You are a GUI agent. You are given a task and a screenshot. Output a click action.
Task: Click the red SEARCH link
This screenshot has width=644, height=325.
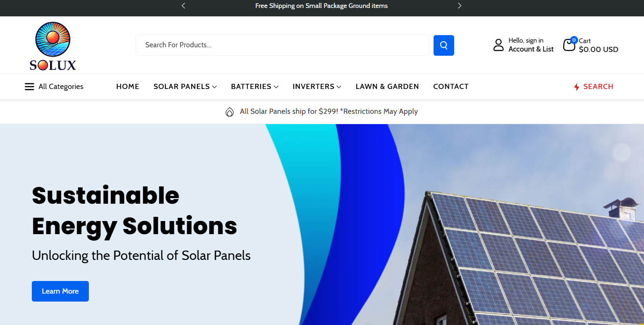(598, 87)
